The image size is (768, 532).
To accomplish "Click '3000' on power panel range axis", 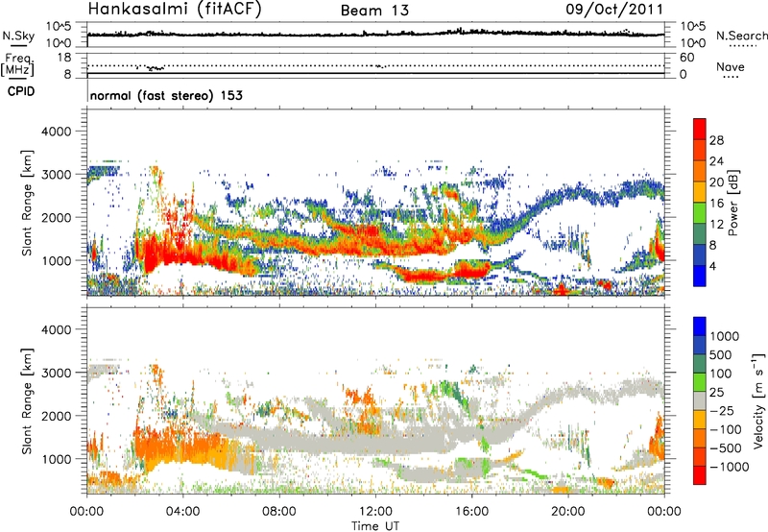I will click(x=56, y=175).
